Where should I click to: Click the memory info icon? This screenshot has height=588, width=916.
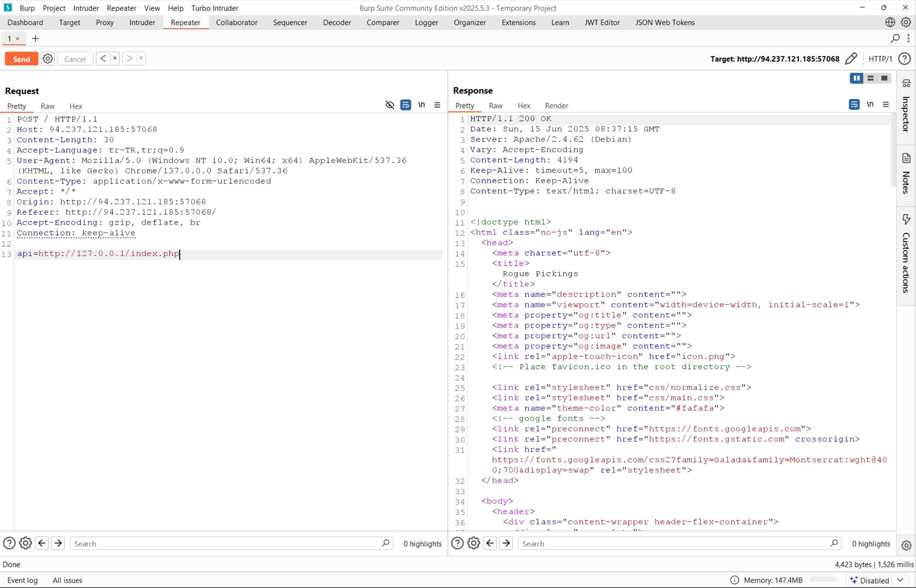(735, 580)
